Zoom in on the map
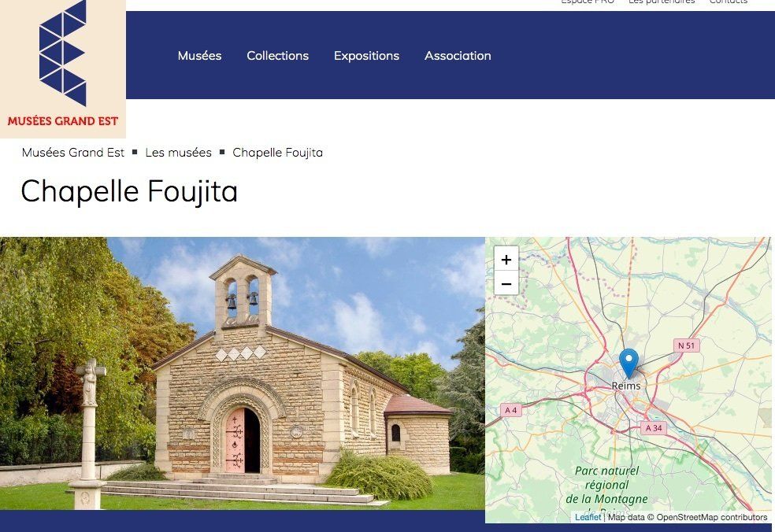The height and width of the screenshot is (532, 775). 506,259
